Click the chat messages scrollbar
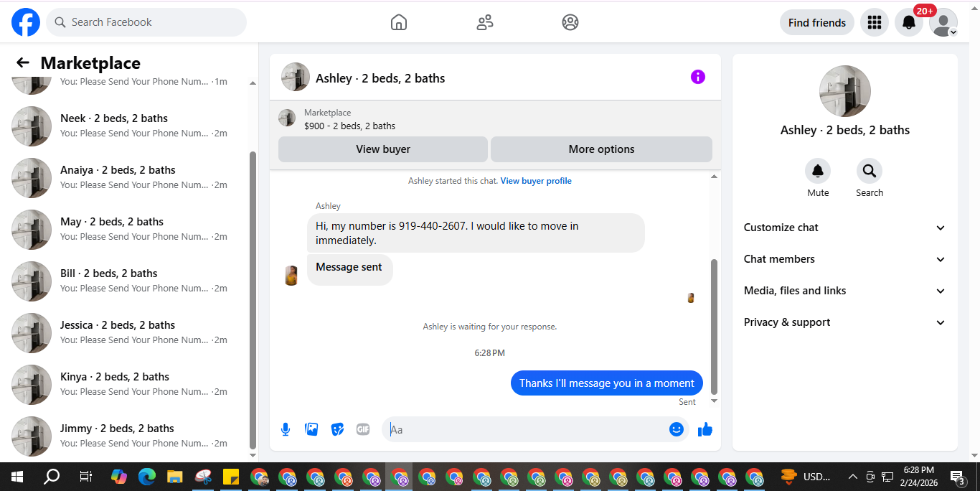 (714, 327)
